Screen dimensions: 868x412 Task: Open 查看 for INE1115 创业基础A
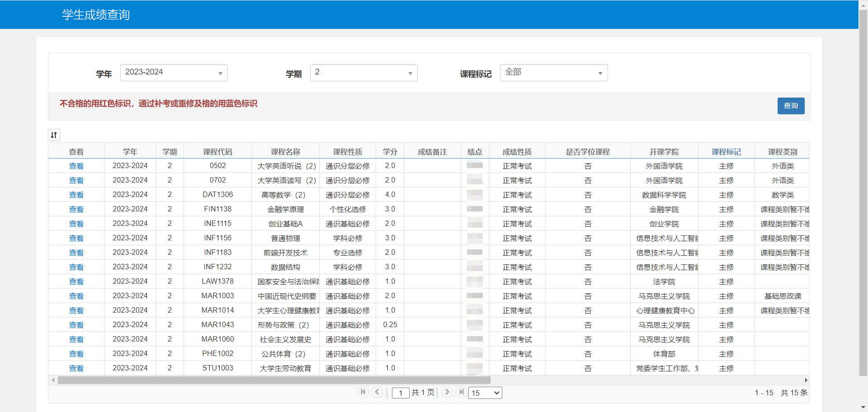(76, 224)
